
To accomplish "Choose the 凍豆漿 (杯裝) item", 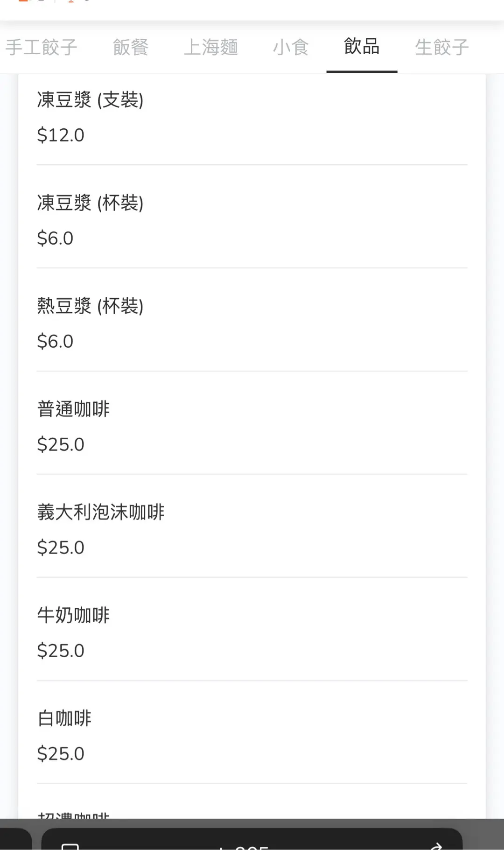I will pos(90,203).
